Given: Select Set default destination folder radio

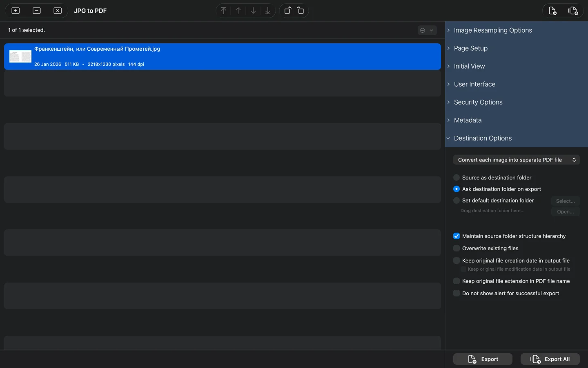Looking at the screenshot, I should [x=457, y=200].
